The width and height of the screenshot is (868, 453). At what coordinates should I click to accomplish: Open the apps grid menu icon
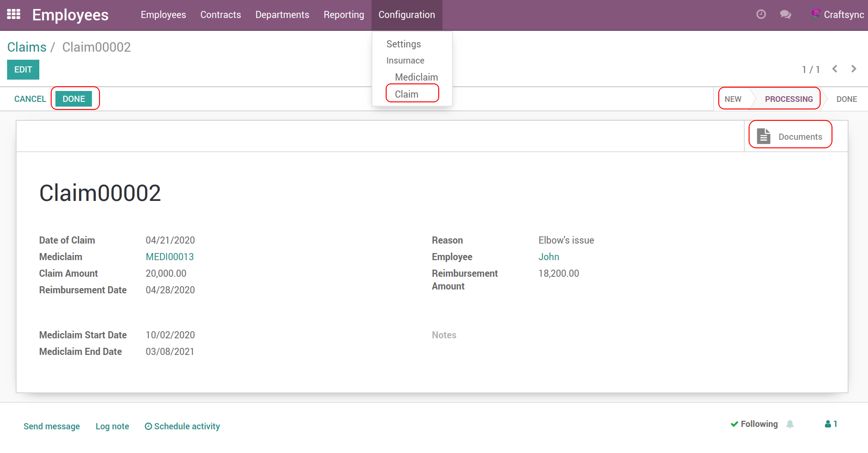[x=14, y=14]
